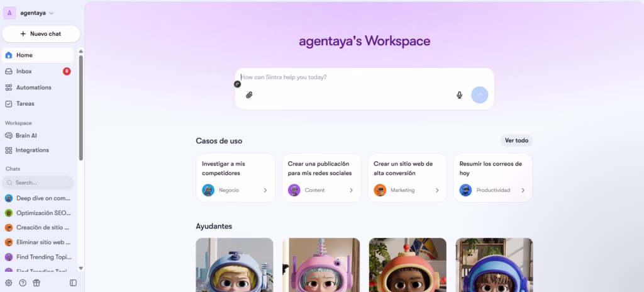
Task: Click the Brain AI brain icon
Action: [x=9, y=135]
